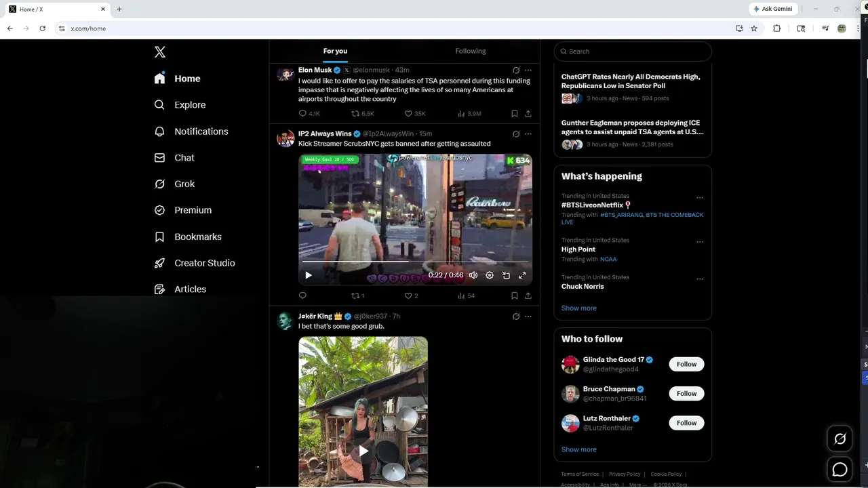The height and width of the screenshot is (488, 868).
Task: Ask Grok about Joker King post
Action: click(516, 317)
